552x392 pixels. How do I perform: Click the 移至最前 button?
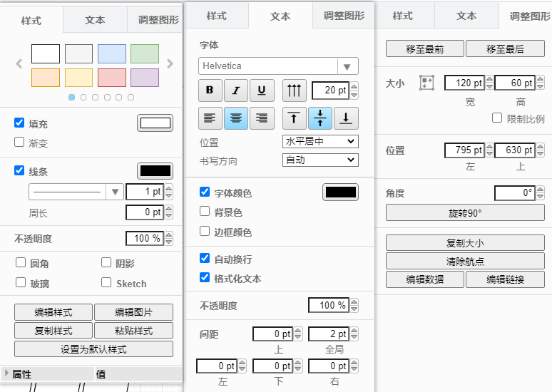click(425, 49)
